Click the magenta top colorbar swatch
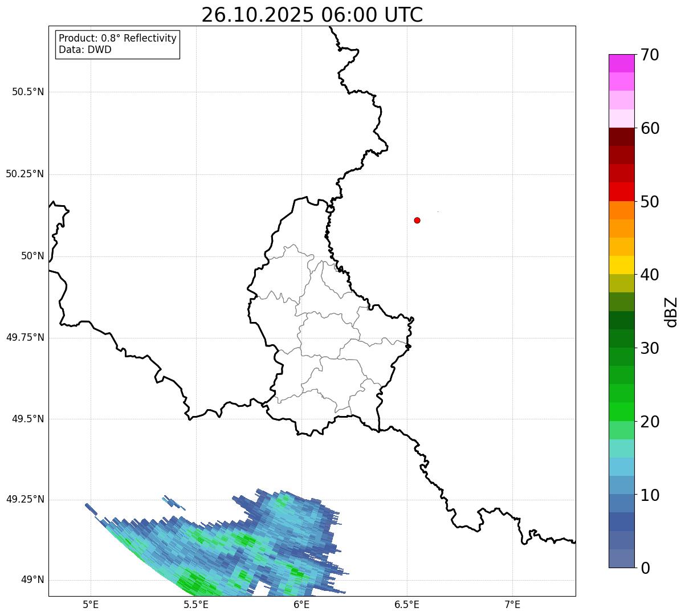Screen dimensions: 685x616 coord(621,63)
